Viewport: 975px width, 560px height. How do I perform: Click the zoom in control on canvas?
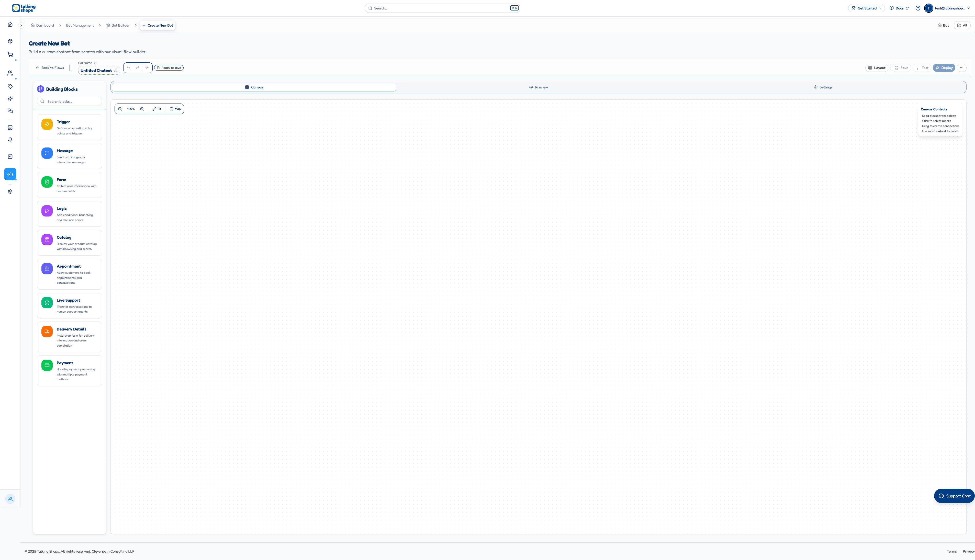[142, 109]
